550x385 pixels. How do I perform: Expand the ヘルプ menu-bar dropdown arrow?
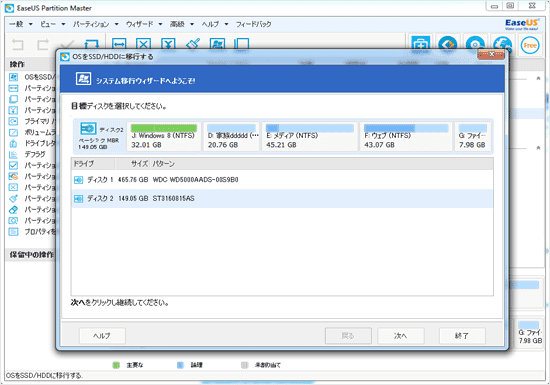click(x=226, y=24)
